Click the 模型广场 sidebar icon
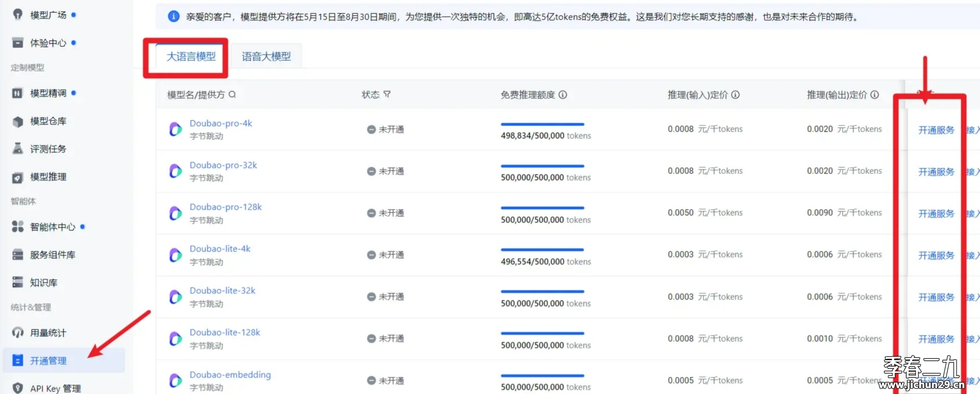The height and width of the screenshot is (394, 980). point(18,14)
